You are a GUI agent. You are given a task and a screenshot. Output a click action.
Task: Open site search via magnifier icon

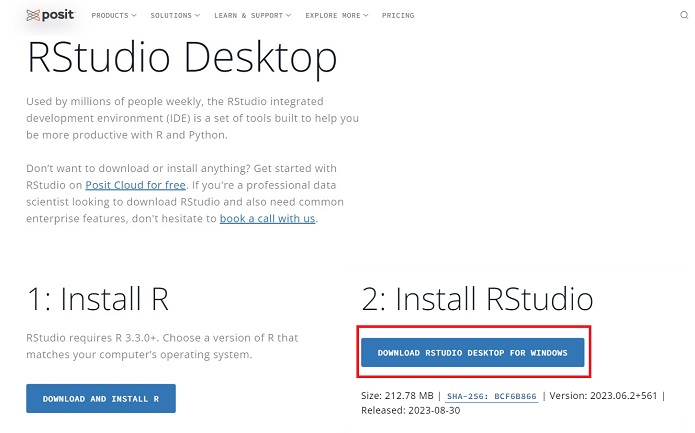click(684, 16)
